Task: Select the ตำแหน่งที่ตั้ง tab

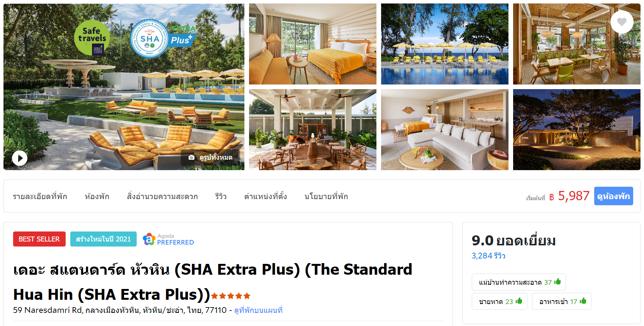Action: [x=265, y=196]
